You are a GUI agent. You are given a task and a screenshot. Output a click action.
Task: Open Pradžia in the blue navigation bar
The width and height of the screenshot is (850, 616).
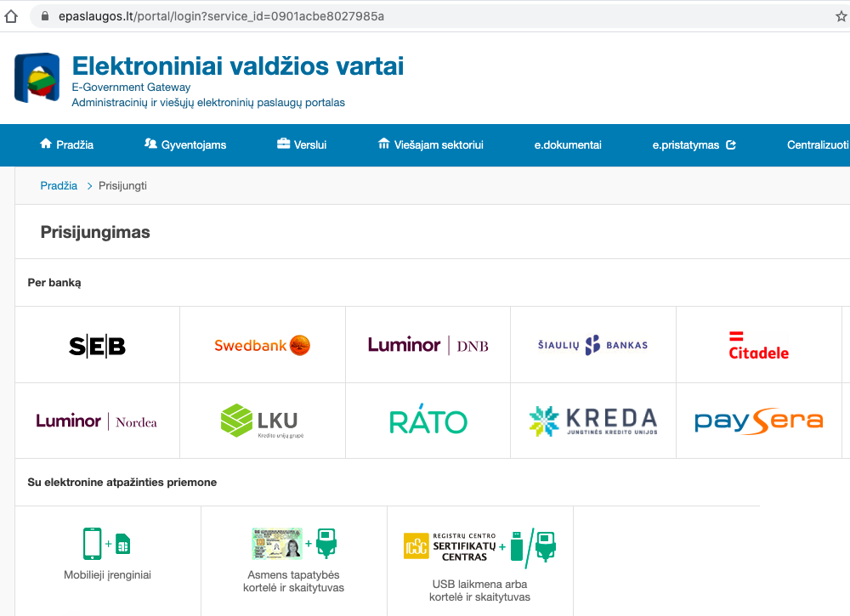(66, 144)
